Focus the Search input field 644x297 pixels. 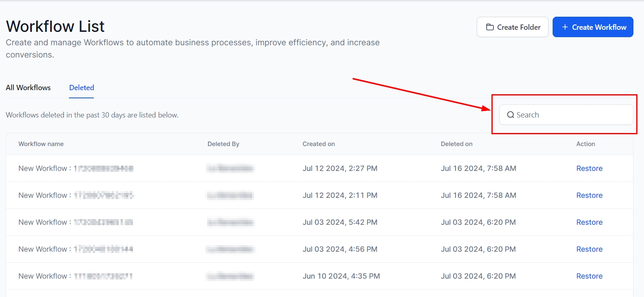(571, 115)
